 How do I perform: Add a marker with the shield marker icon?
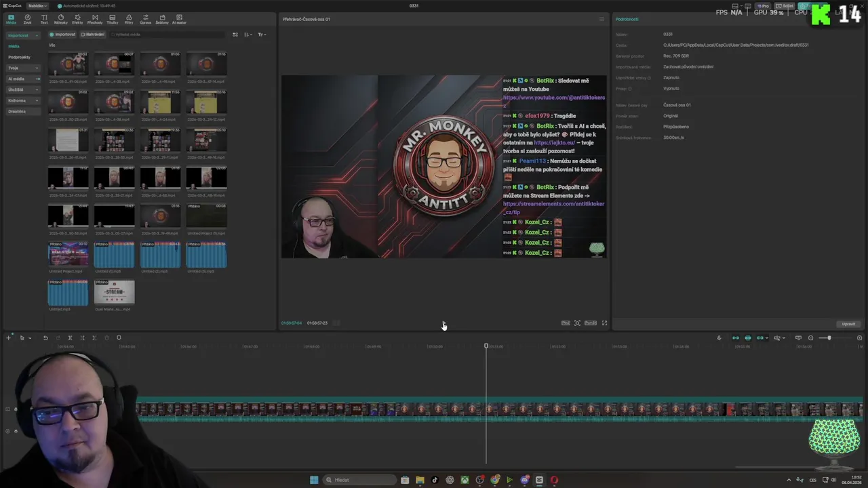point(119,338)
